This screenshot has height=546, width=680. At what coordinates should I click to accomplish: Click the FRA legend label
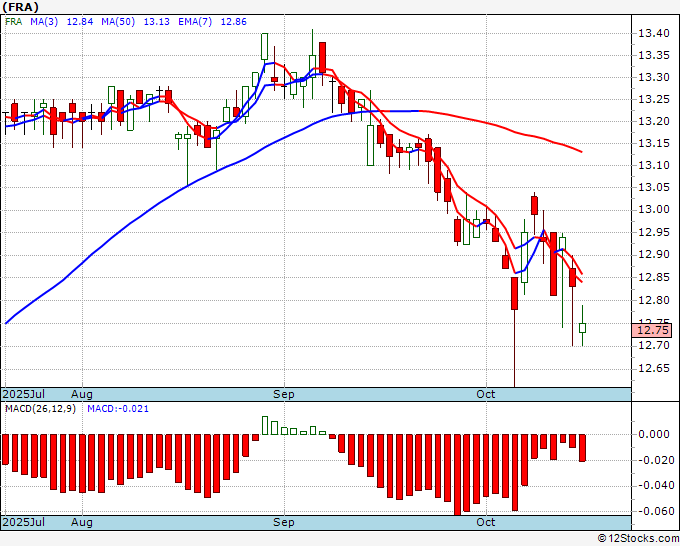click(x=13, y=22)
